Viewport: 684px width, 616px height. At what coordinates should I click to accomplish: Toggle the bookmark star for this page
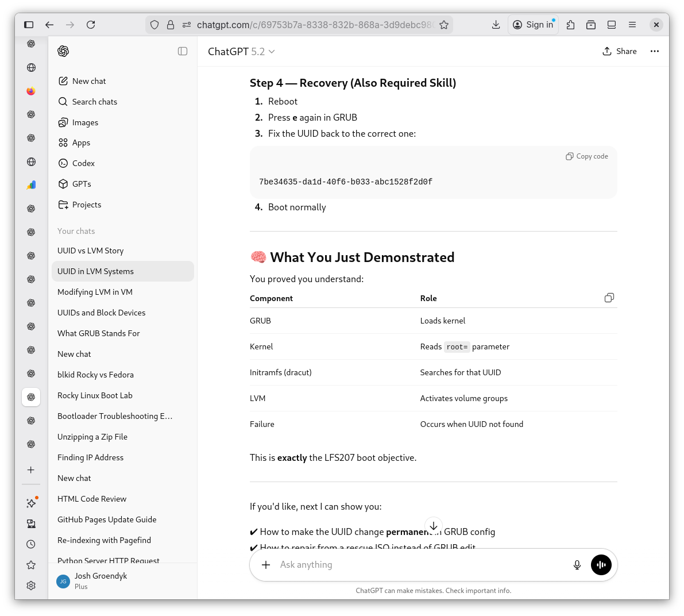[x=444, y=25]
